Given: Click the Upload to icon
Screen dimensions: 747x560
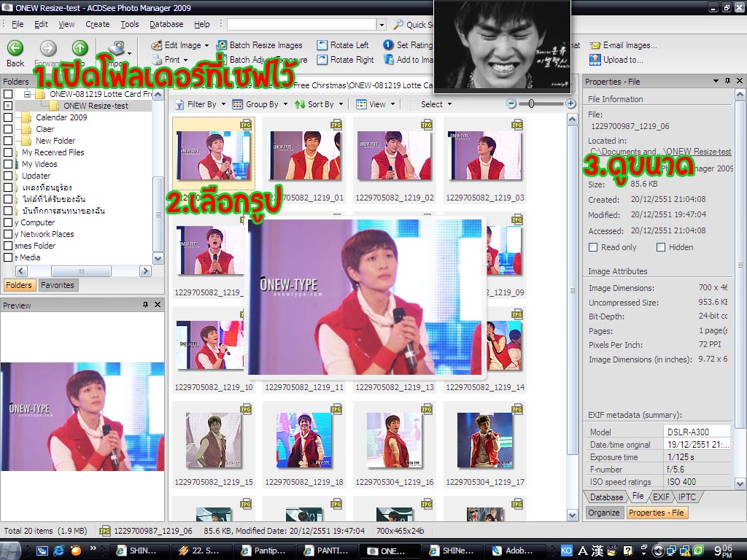Looking at the screenshot, I should [595, 60].
